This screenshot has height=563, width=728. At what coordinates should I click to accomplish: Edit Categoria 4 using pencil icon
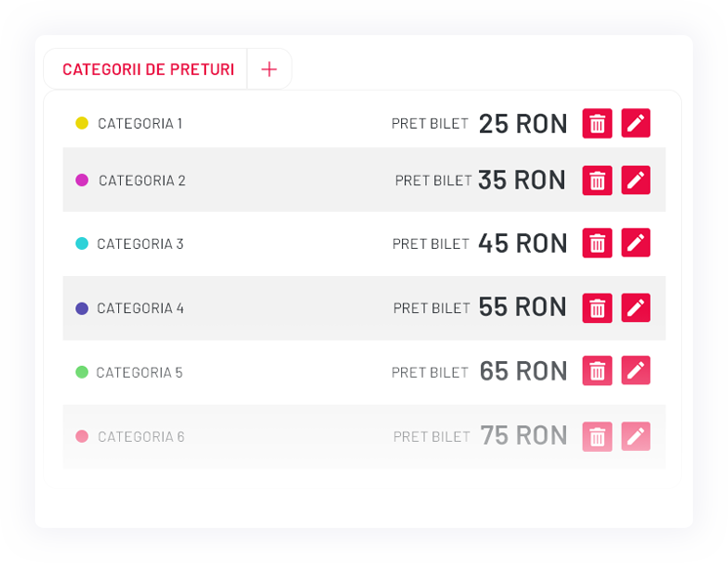(635, 307)
